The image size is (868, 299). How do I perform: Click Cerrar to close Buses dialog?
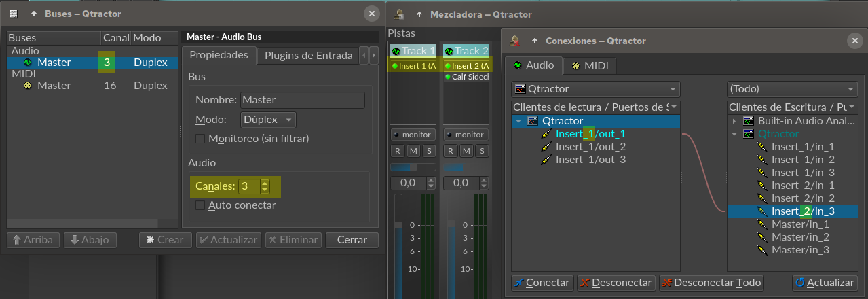pyautogui.click(x=352, y=240)
